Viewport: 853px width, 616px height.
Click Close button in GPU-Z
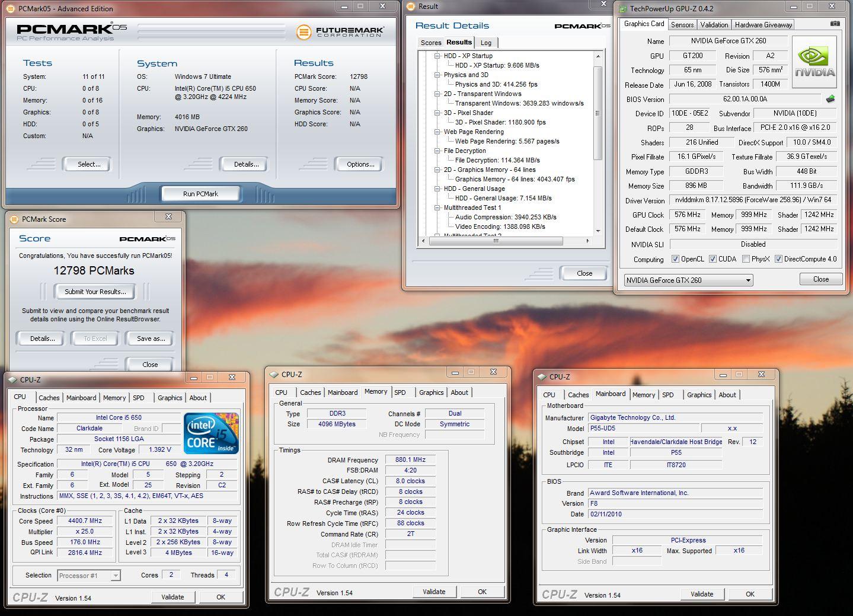821,279
